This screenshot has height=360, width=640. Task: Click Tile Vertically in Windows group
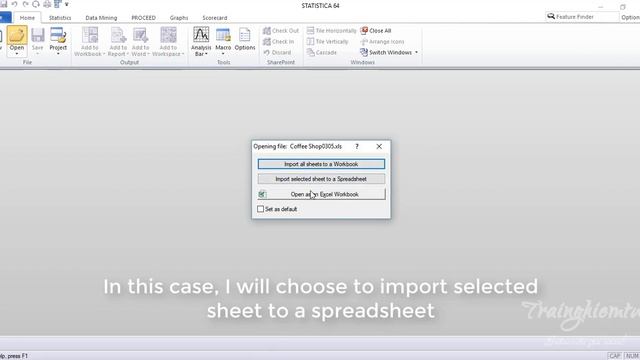coord(327,42)
